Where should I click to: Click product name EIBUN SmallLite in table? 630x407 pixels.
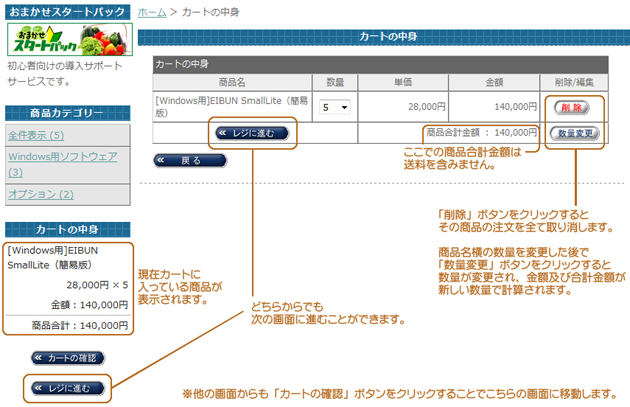(x=231, y=106)
